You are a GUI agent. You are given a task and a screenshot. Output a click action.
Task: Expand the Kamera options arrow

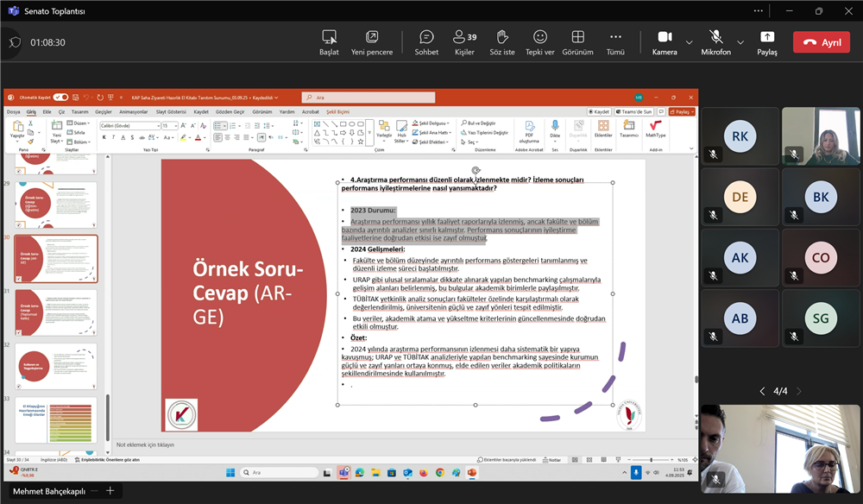click(x=689, y=42)
